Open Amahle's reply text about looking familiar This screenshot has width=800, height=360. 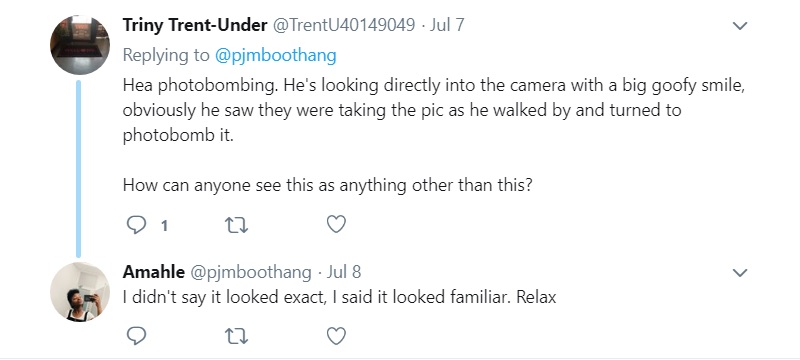339,297
